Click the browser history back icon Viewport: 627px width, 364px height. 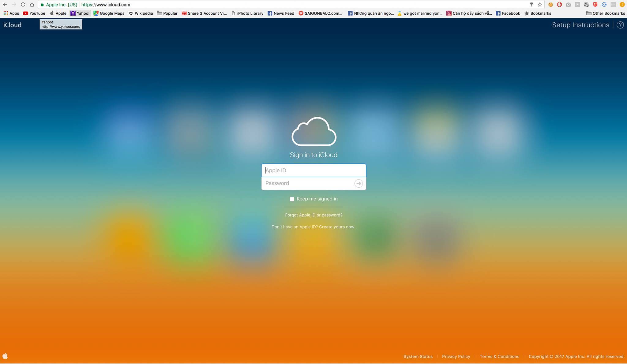(4, 4)
